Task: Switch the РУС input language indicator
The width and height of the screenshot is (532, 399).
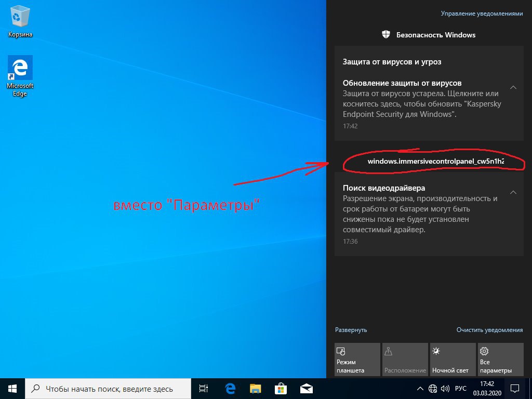Action: [x=460, y=389]
